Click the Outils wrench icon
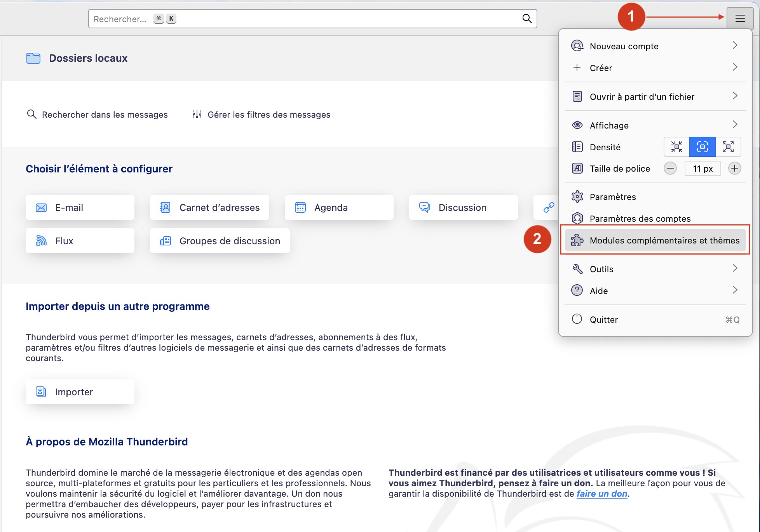Screen dimensions: 760x532 point(577,269)
